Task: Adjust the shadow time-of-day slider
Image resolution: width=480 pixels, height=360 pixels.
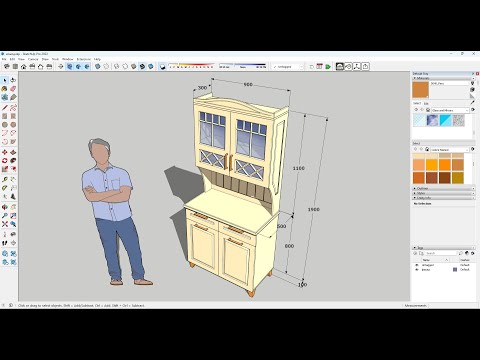Action: (x=243, y=66)
